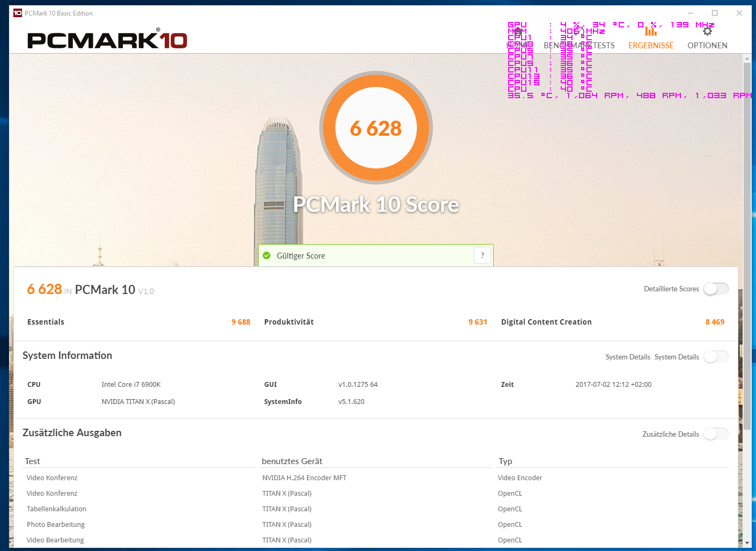Click TITAN X (Pascal) in Photo Bearbeitung row
Screen dimensions: 756x551
(x=287, y=525)
